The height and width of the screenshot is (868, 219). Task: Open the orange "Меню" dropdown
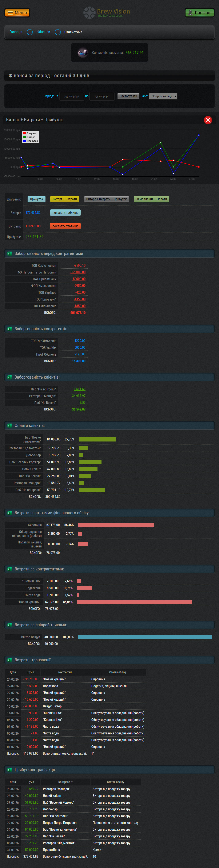point(17,13)
